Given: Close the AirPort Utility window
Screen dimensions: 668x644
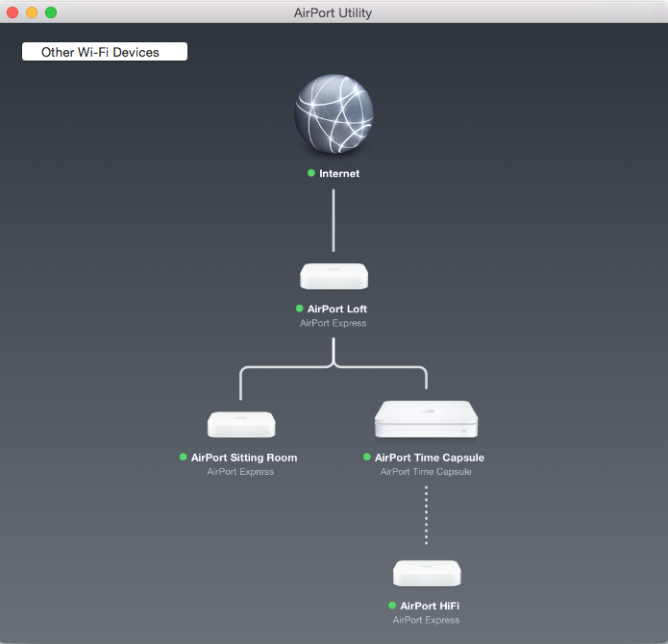Looking at the screenshot, I should (x=12, y=12).
